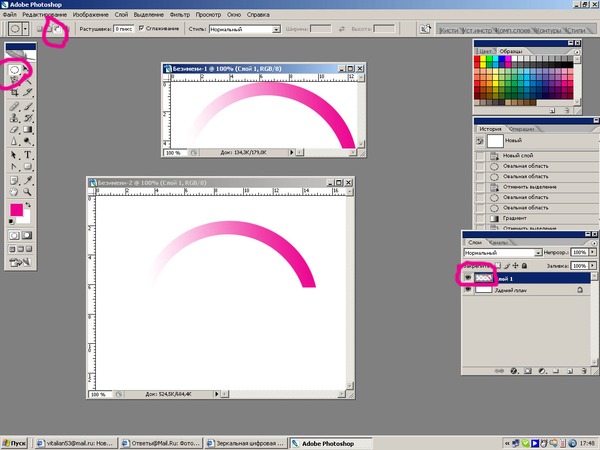Select the Clone Stamp tool
The width and height of the screenshot is (600, 450).
click(x=15, y=118)
